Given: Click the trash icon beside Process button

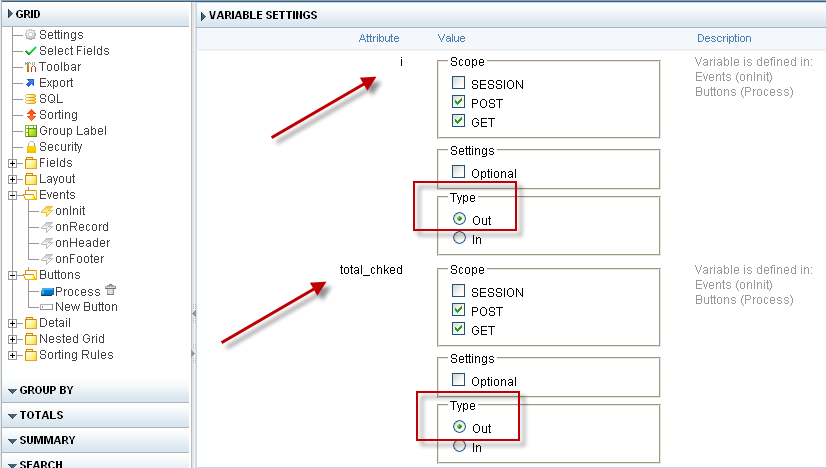Looking at the screenshot, I should [x=111, y=291].
